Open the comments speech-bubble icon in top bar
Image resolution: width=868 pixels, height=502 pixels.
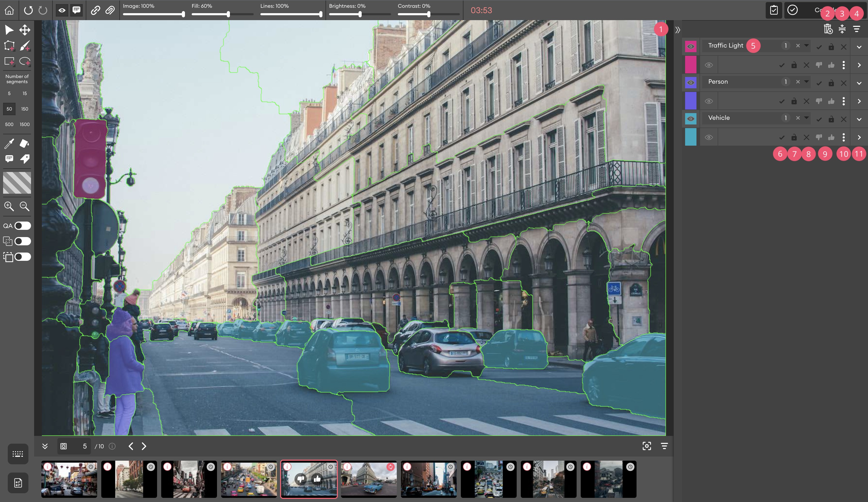click(x=76, y=10)
